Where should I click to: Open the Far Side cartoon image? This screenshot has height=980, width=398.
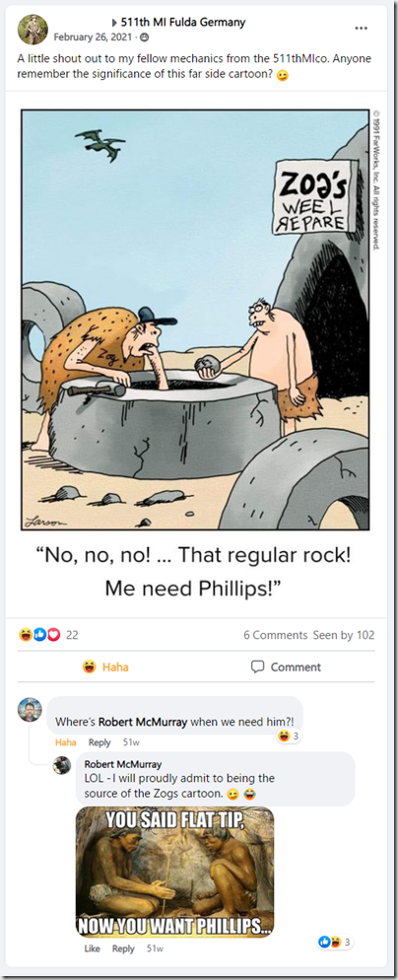click(x=198, y=320)
